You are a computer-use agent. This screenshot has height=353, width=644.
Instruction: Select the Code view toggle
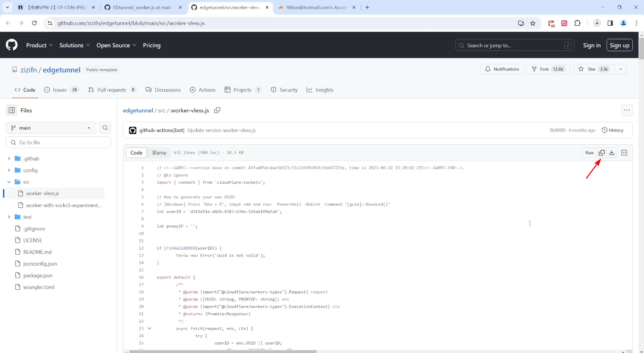tap(136, 153)
